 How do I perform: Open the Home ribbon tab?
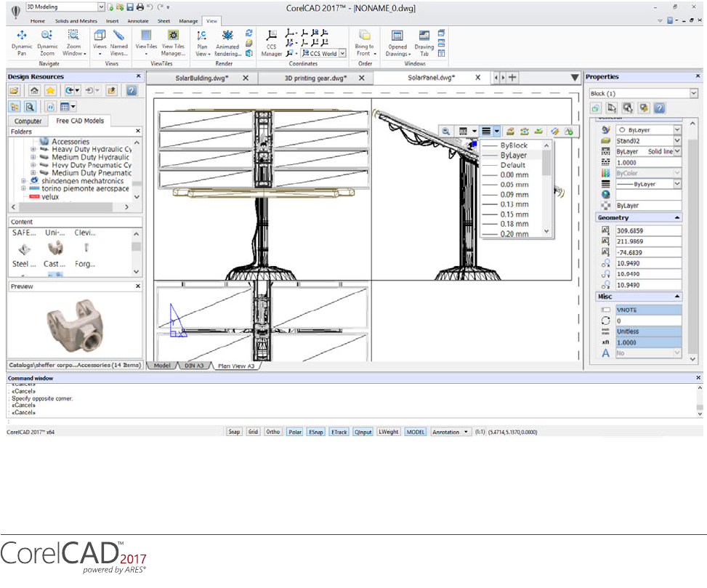(38, 21)
